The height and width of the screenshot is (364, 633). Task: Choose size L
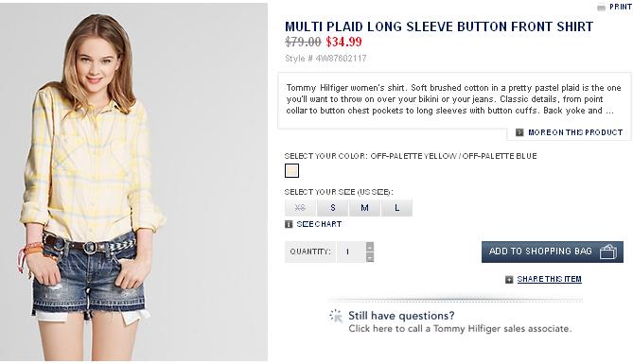point(396,208)
